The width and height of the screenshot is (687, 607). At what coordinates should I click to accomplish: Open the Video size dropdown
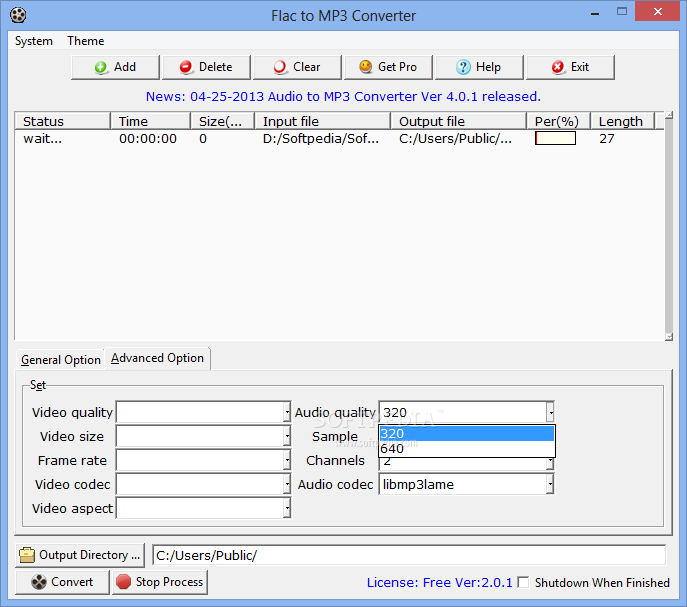(287, 436)
